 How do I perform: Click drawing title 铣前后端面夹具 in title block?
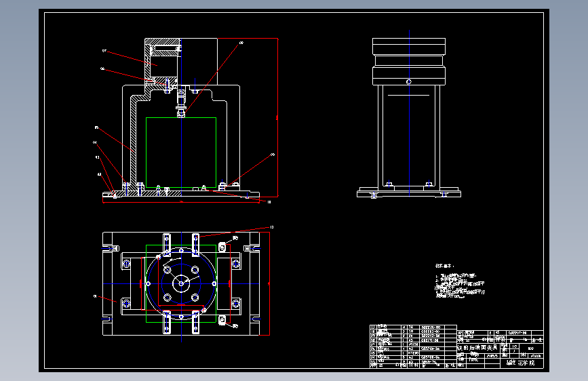tap(477, 348)
